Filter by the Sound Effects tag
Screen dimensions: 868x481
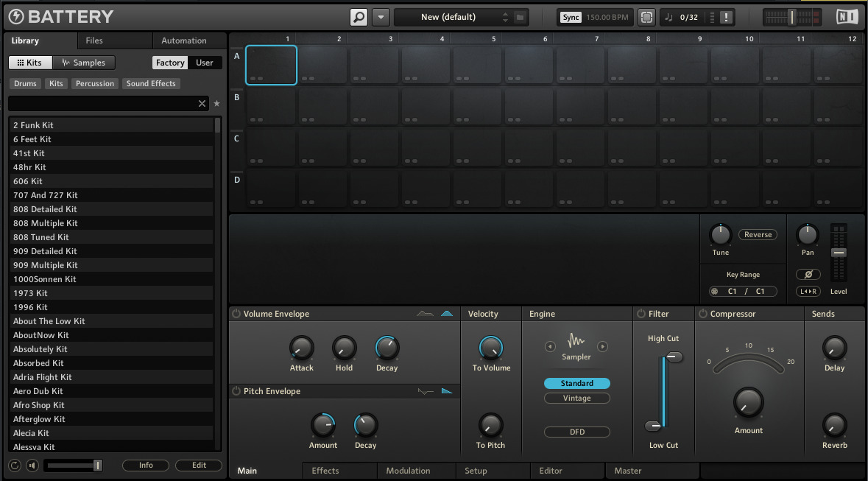(x=151, y=84)
